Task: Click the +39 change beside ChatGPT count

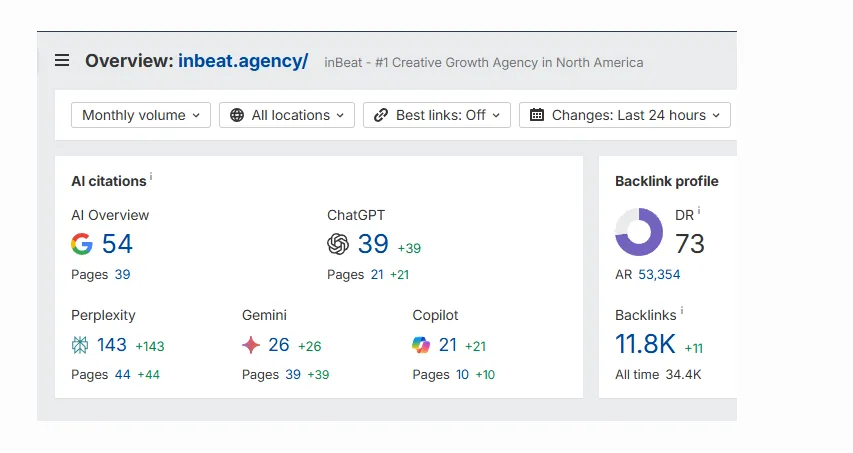Action: point(409,249)
